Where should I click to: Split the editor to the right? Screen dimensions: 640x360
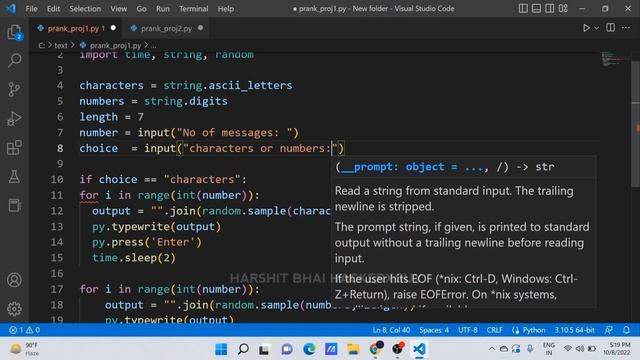coord(611,28)
